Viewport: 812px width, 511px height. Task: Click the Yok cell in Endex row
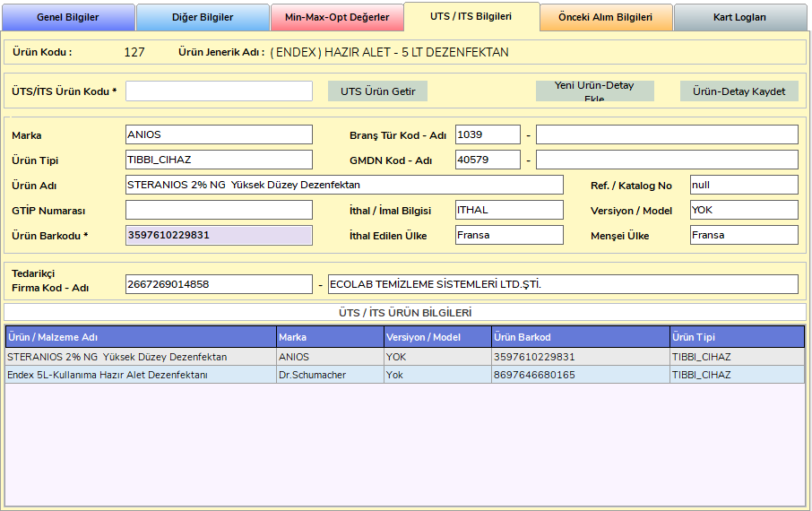pos(438,375)
